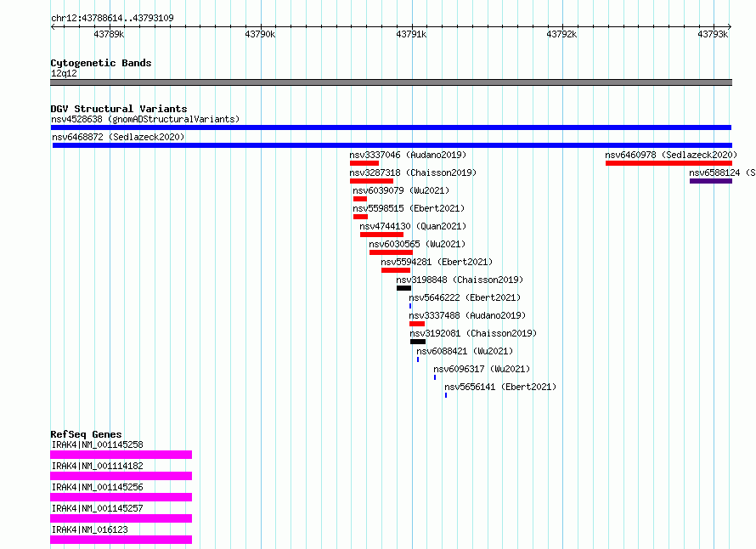This screenshot has width=756, height=549.
Task: Click the nsv3192081 black variant bar
Action: (x=418, y=342)
